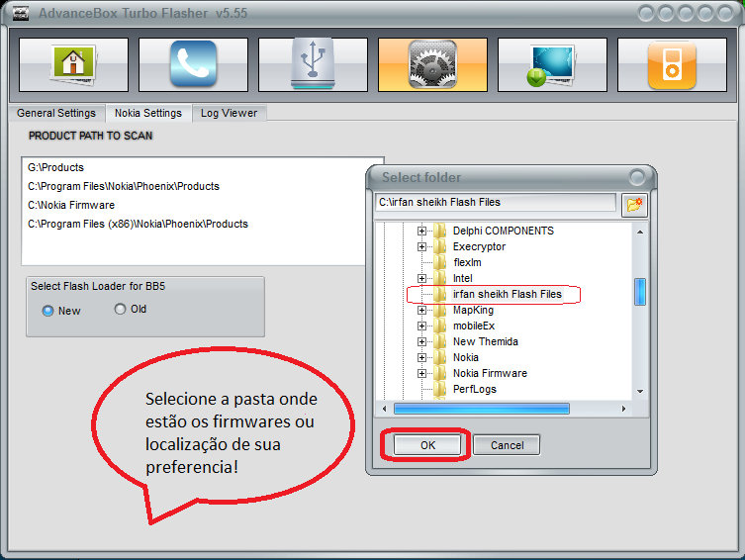Select the Nokia folder in tree
Image resolution: width=745 pixels, height=560 pixels.
tap(466, 357)
